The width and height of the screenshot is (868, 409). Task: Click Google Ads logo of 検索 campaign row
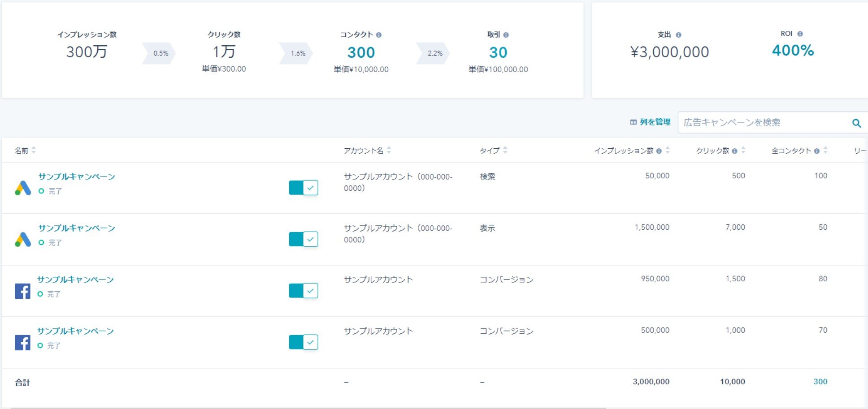tap(23, 188)
